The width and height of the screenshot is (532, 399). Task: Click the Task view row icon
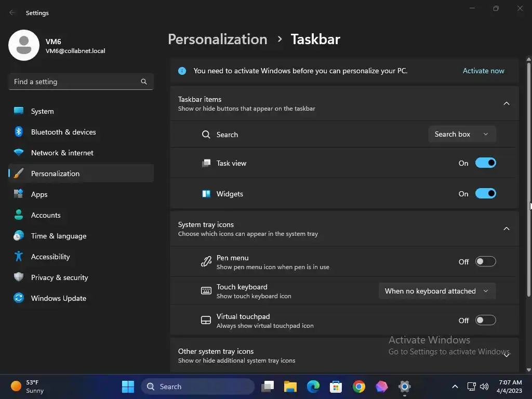206,163
